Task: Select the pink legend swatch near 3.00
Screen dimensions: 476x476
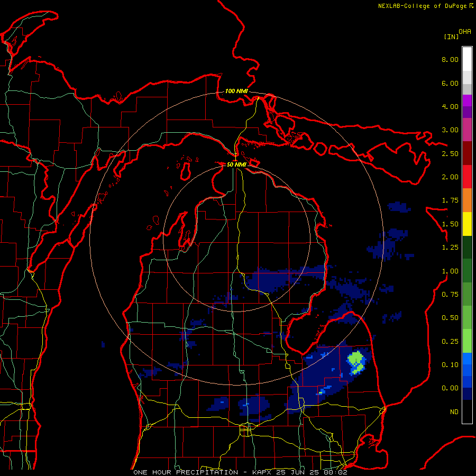Action: pos(467,130)
